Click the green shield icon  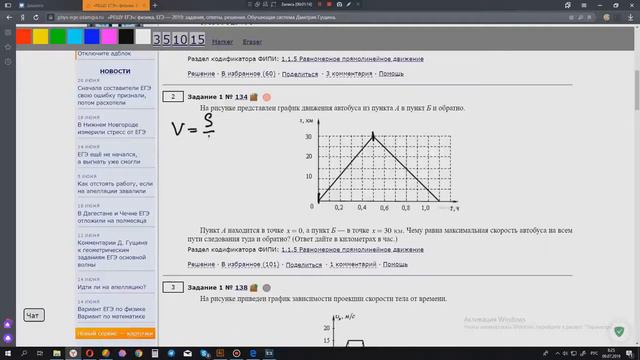[619, 331]
